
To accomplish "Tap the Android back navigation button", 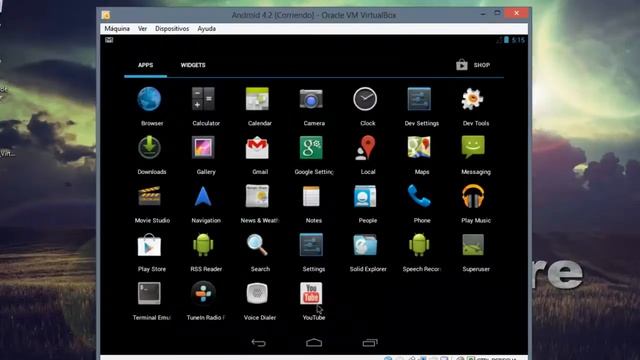I will pyautogui.click(x=258, y=343).
